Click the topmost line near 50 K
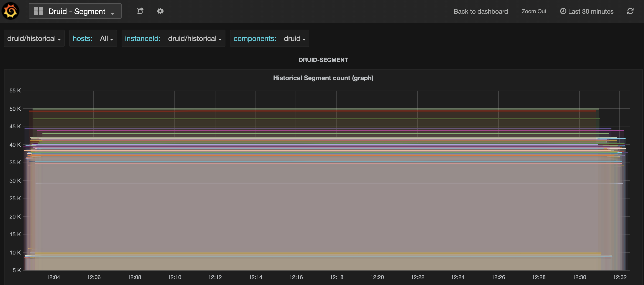This screenshot has height=285, width=644. pyautogui.click(x=315, y=109)
